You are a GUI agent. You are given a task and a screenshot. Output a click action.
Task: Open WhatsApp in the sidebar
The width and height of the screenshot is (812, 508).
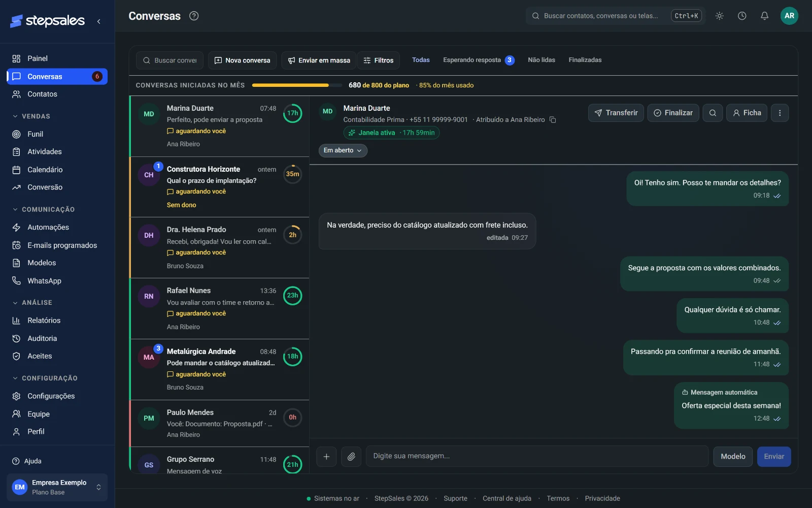[x=57, y=281]
